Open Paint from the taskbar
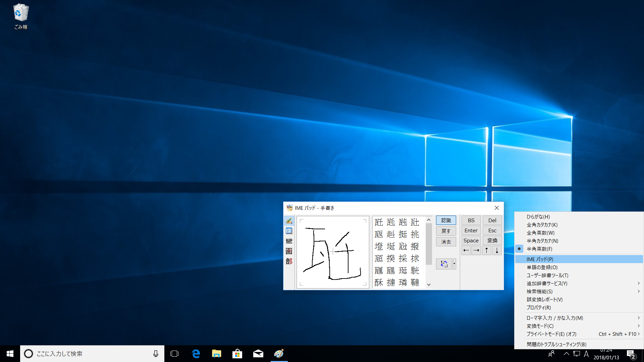This screenshot has height=362, width=644. coord(279,354)
